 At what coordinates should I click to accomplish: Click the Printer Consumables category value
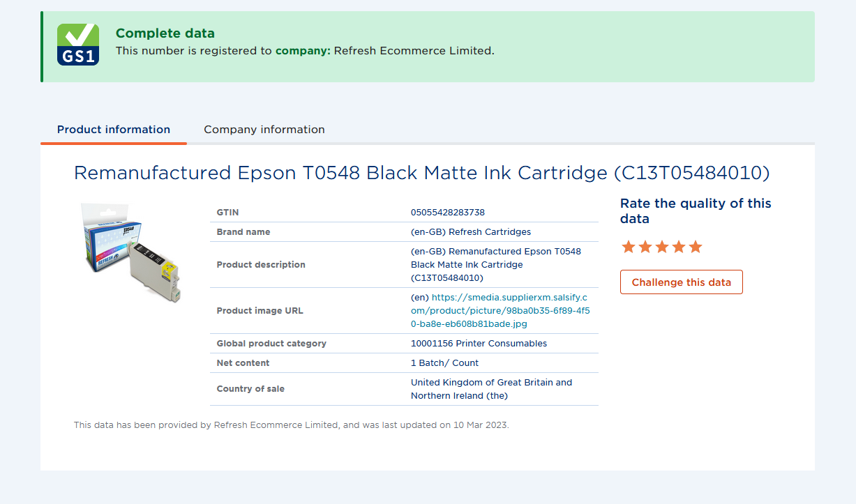(479, 343)
